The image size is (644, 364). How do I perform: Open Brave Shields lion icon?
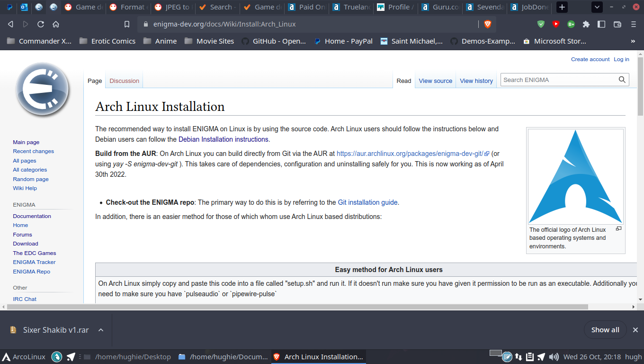487,24
